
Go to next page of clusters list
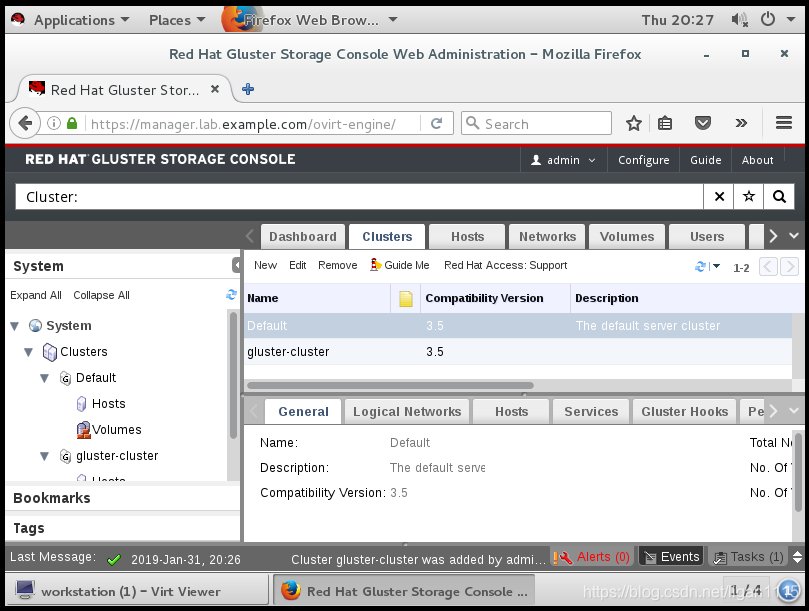789,267
